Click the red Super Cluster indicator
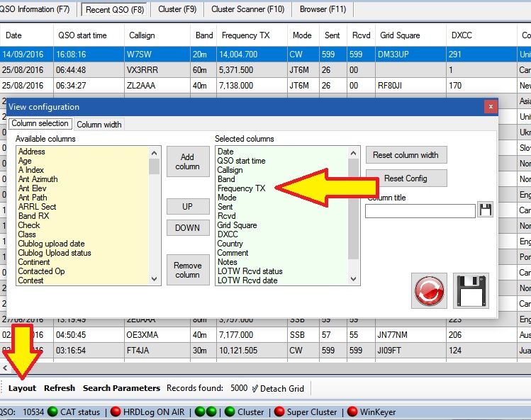 coord(279,412)
